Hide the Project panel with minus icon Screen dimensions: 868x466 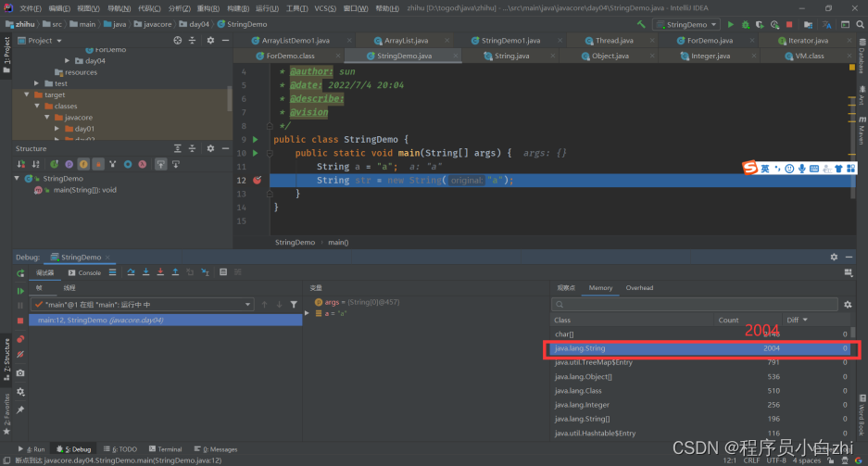[225, 41]
